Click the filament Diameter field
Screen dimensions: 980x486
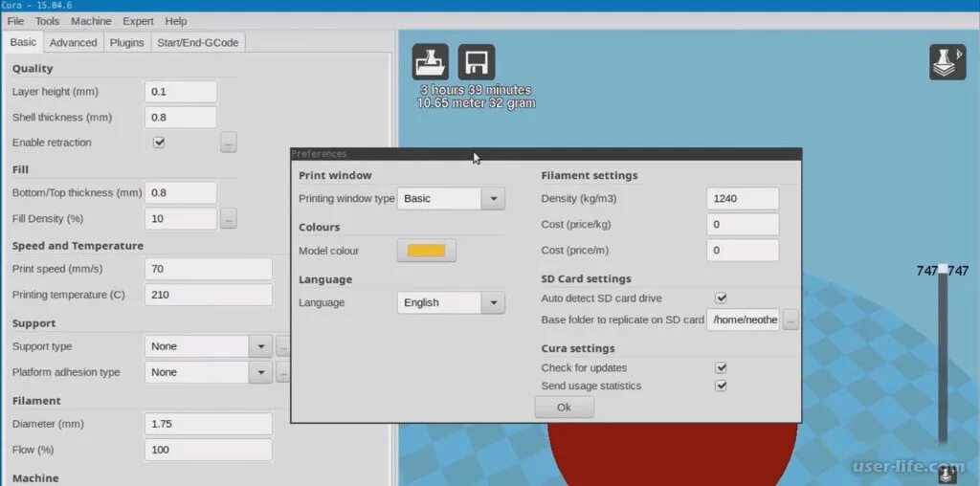click(208, 424)
